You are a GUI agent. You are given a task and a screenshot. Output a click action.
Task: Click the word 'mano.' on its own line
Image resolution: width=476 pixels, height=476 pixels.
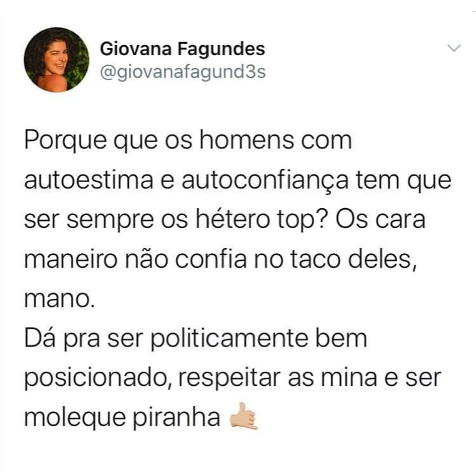(60, 300)
